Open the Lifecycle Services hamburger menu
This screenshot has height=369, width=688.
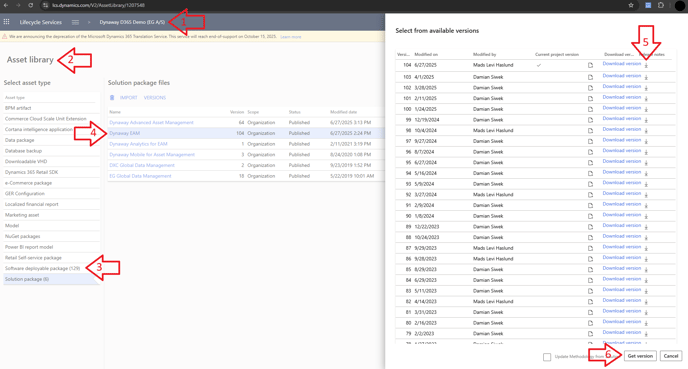click(x=75, y=22)
